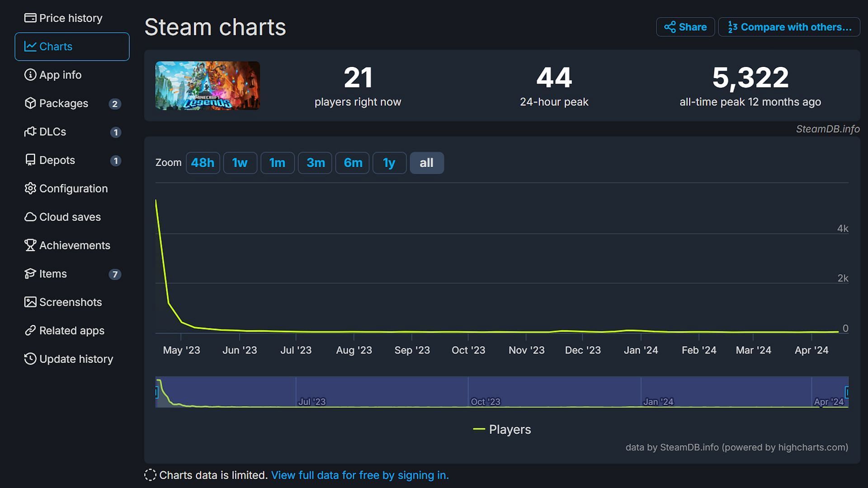This screenshot has height=488, width=868.
Task: Expand the Compare with others dropdown
Action: (x=790, y=27)
